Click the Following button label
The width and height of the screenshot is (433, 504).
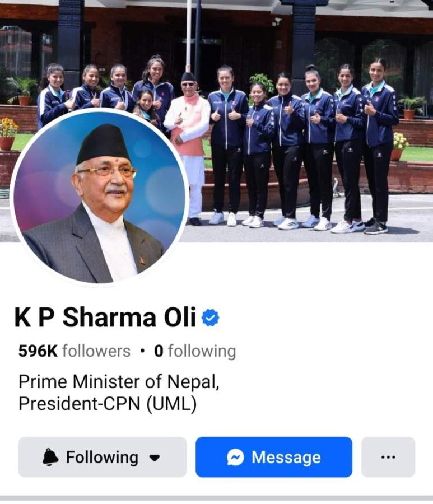coord(102,457)
